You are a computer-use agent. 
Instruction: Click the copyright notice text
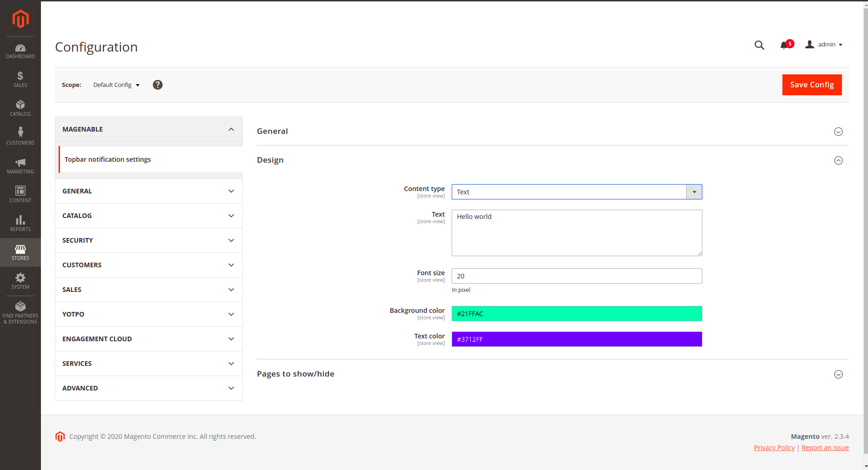click(162, 437)
